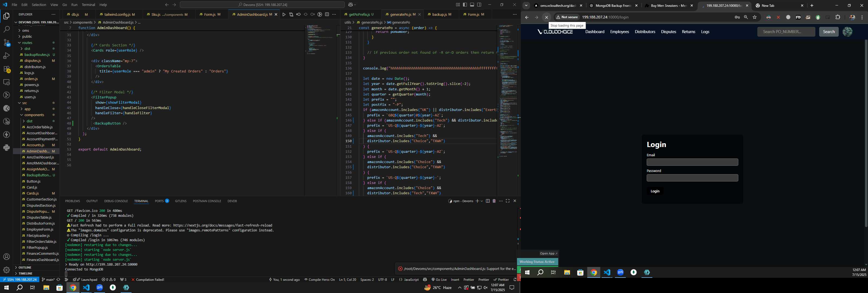Open the launch profile dropdown next to terminal plus
This screenshot has width=868, height=293.
tap(481, 201)
